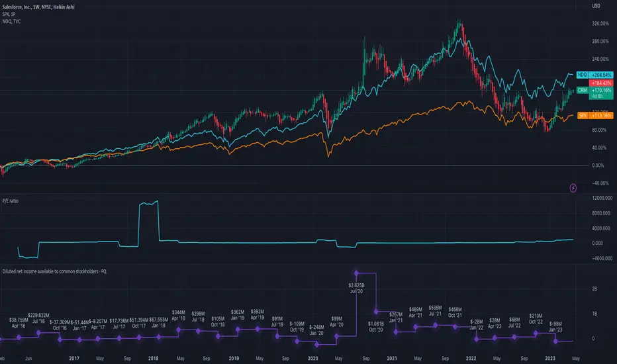
Task: Select the Salesforce, Inc. Heikin Ashi legend title
Action: 38,7
